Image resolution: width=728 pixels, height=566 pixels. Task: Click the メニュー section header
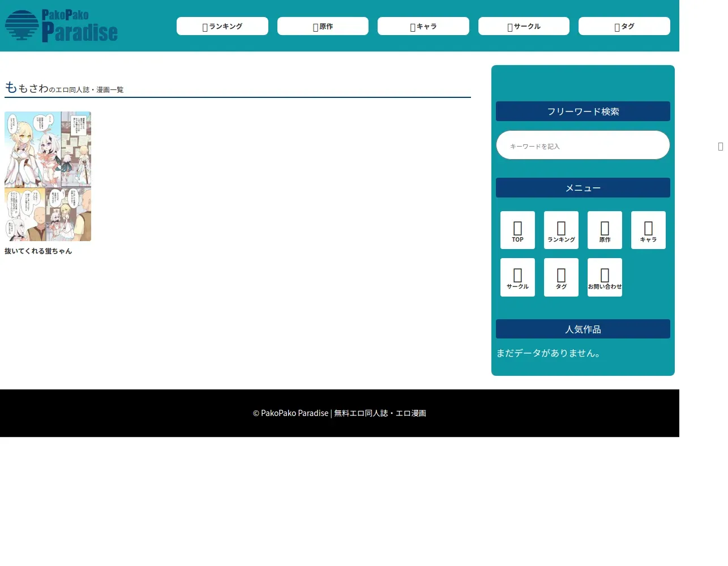coord(583,188)
